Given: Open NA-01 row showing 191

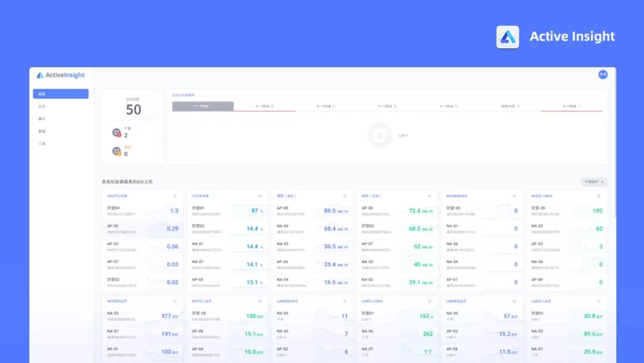Looking at the screenshot, I should point(143,334).
